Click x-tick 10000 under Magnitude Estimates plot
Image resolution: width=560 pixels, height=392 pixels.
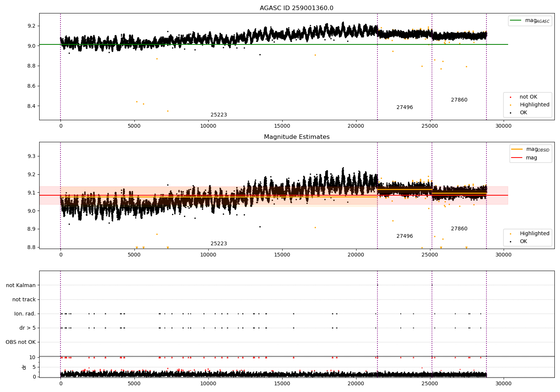(x=208, y=255)
